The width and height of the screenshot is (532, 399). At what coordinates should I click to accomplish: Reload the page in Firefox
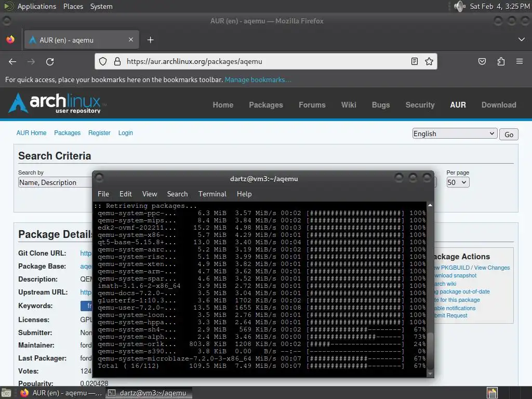pos(50,61)
